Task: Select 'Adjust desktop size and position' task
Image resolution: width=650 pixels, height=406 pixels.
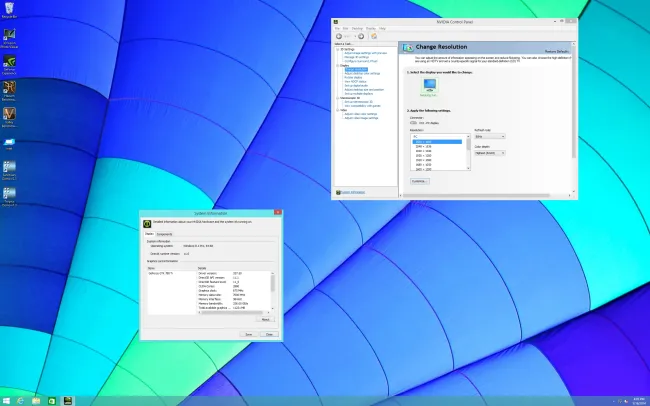Action: (364, 90)
